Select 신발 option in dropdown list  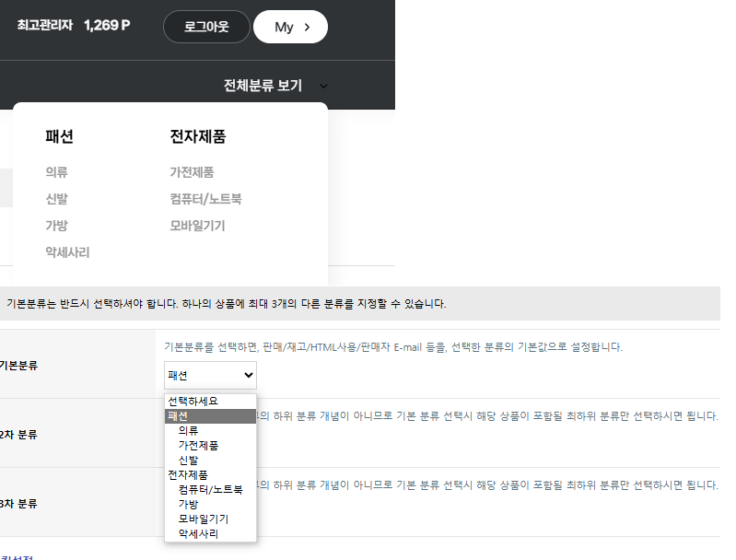coord(210,461)
